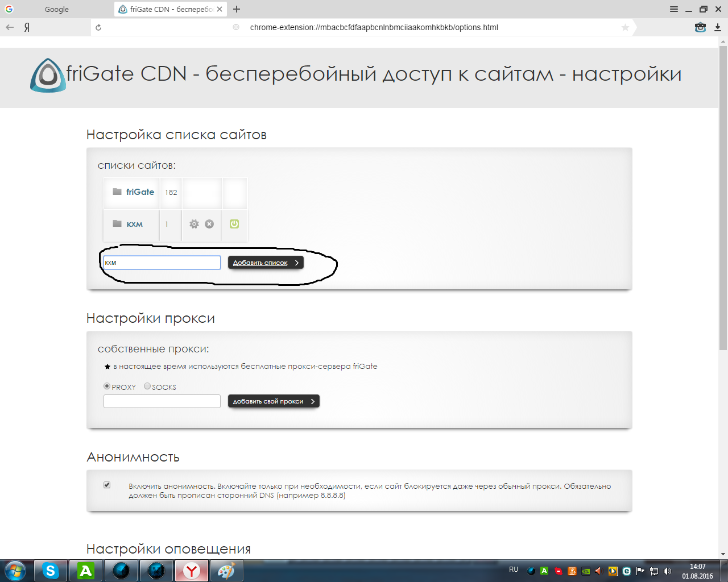Open the browser hamburger menu
This screenshot has width=728, height=582.
[674, 9]
